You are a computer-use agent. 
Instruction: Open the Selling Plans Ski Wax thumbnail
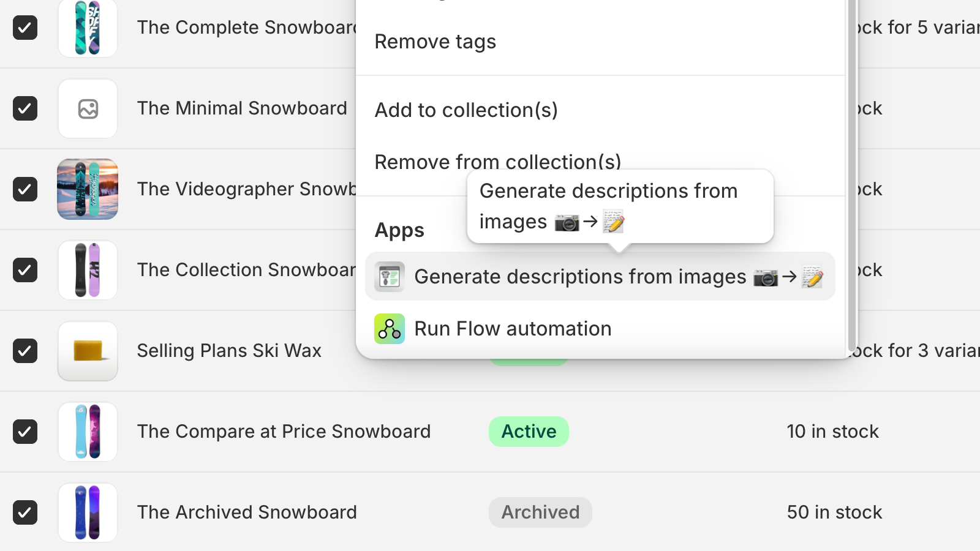[x=88, y=351]
